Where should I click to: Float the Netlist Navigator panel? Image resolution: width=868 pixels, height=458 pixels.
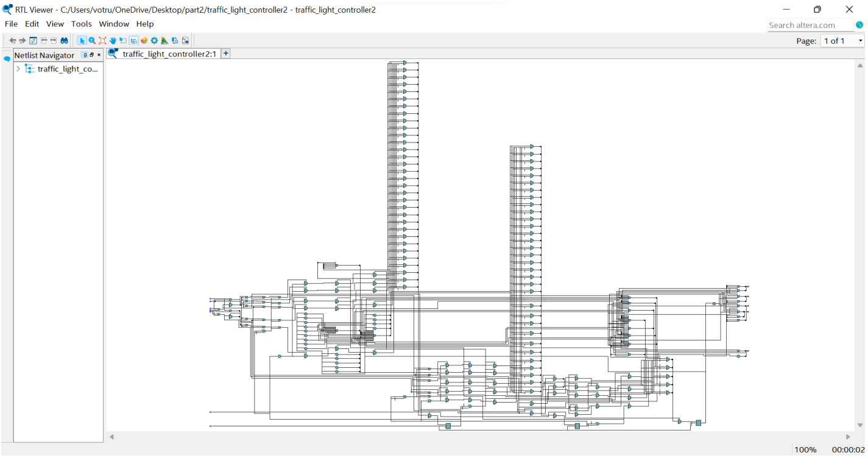point(92,55)
